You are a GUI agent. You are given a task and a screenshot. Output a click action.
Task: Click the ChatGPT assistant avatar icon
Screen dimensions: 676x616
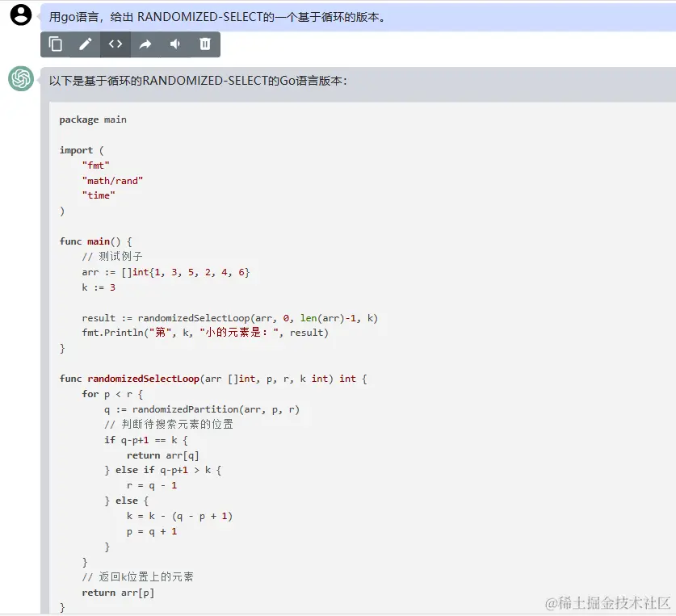[21, 78]
